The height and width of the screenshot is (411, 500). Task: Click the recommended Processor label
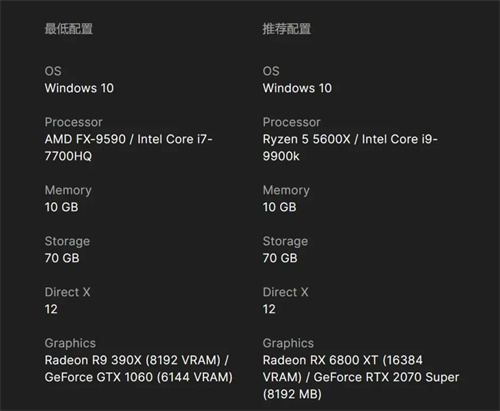pos(292,122)
